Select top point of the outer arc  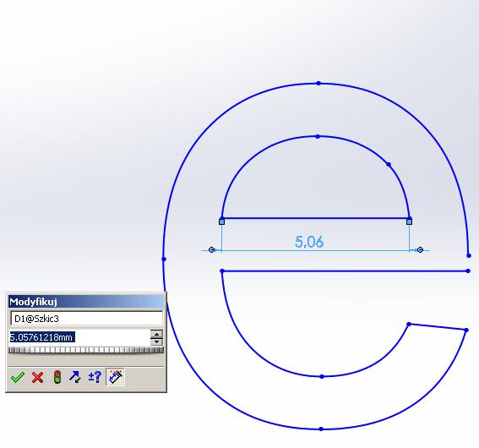point(318,83)
